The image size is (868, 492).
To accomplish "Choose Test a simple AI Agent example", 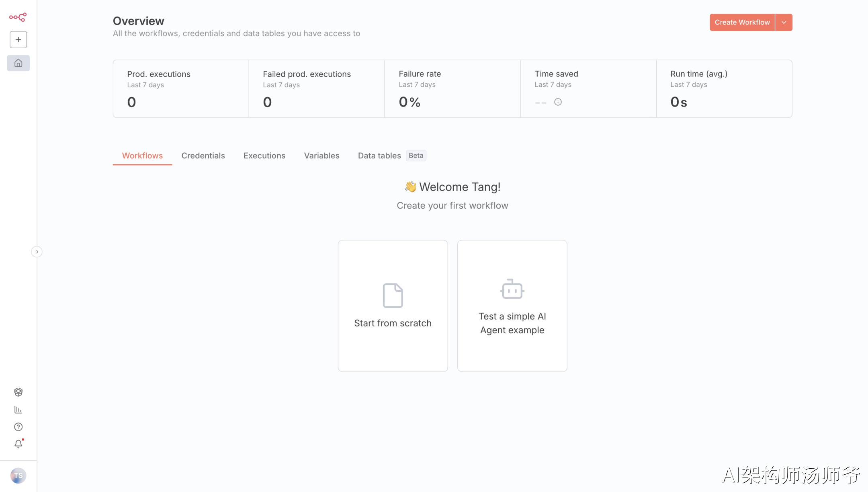I will [512, 306].
